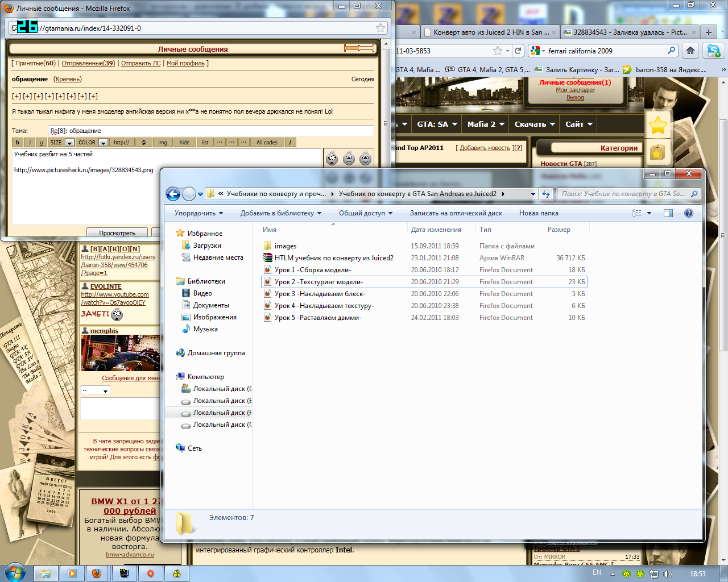Click Новая папка in Explorer toolbar
The image size is (728, 582).
pos(539,213)
